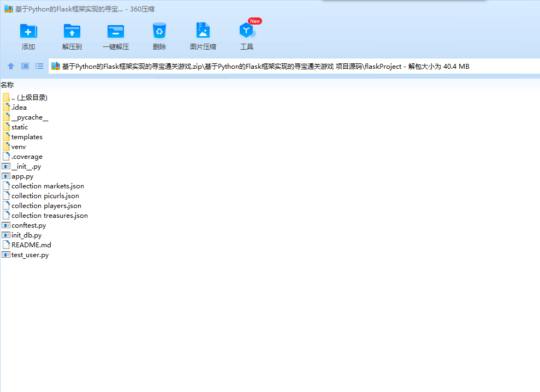Click the 名称 column header

pos(7,85)
